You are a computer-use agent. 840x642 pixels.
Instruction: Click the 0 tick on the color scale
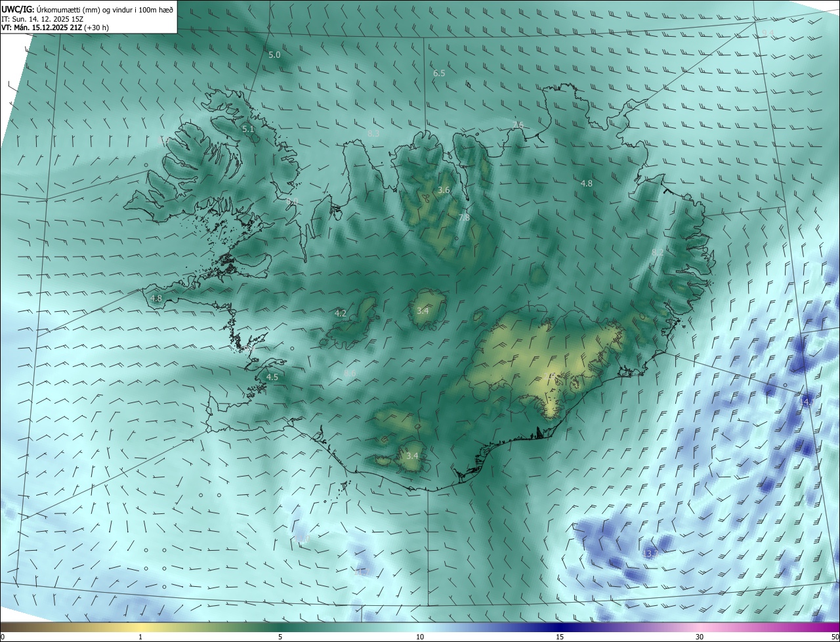click(3, 637)
